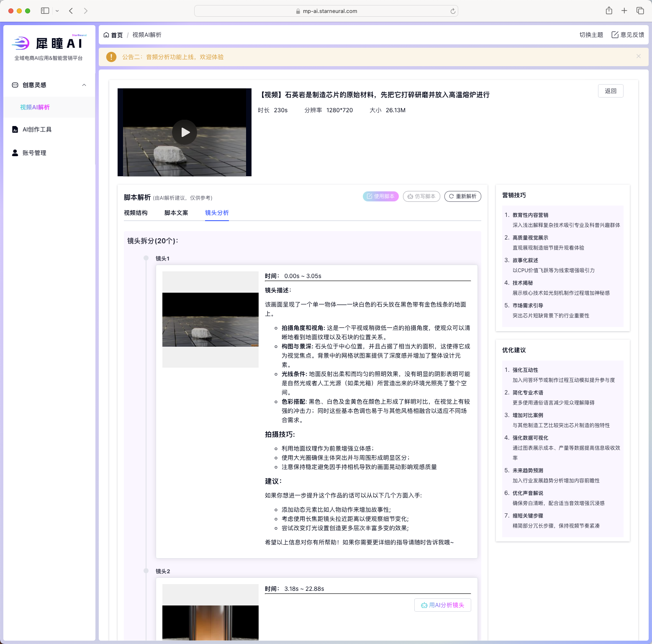
Task: Click 教育性内容营销 marketing tip
Action: 530,215
